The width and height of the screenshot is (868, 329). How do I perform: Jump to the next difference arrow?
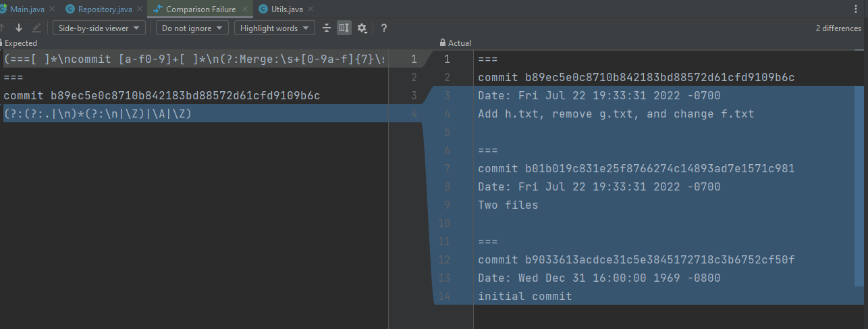pos(18,28)
